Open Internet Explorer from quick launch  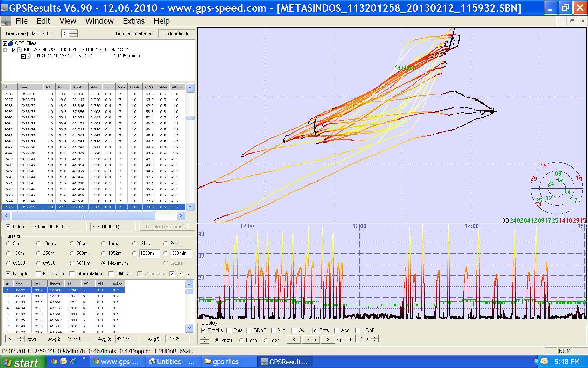[73, 361]
